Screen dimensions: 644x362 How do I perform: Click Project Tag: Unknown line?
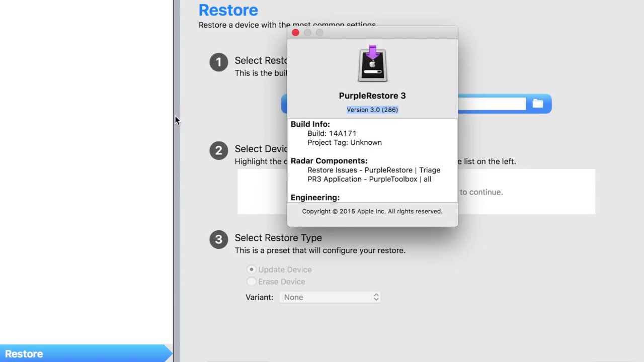tap(345, 142)
